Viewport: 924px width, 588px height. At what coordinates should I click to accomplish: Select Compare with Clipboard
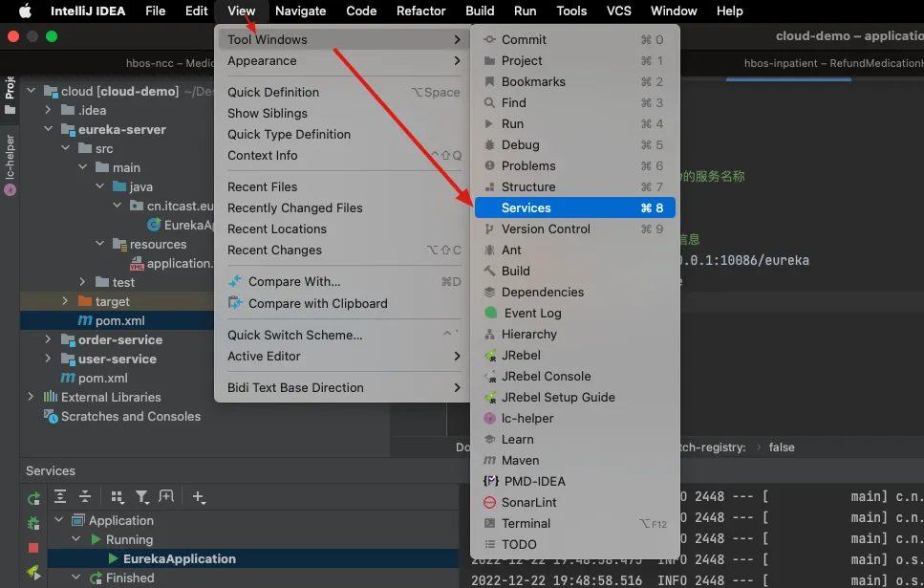coord(344,303)
